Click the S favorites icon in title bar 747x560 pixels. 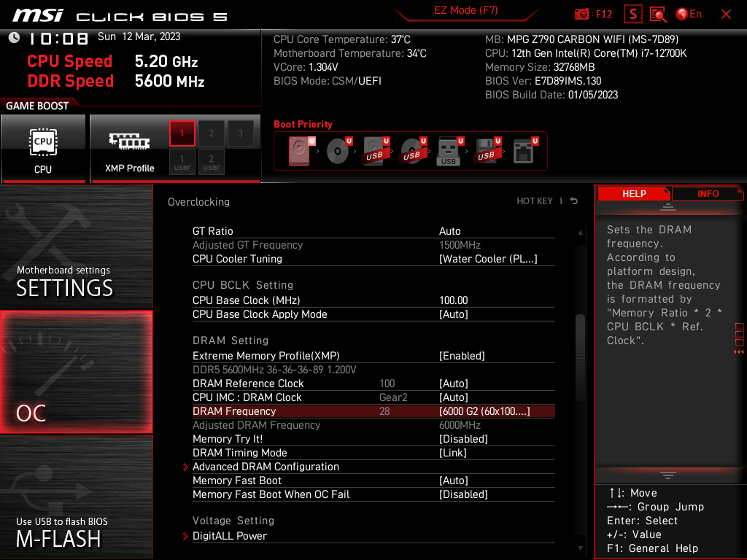(x=632, y=13)
